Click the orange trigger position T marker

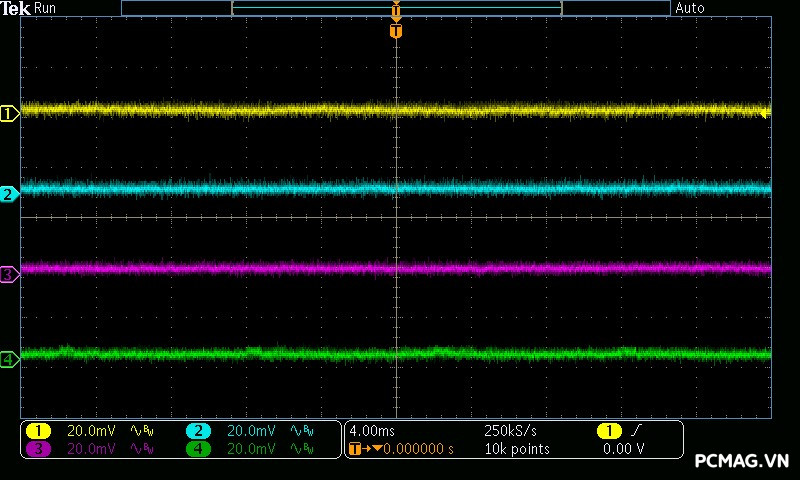(396, 32)
